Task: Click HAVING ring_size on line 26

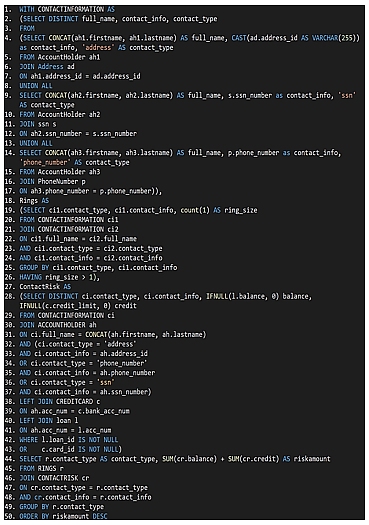Action: tap(52, 277)
